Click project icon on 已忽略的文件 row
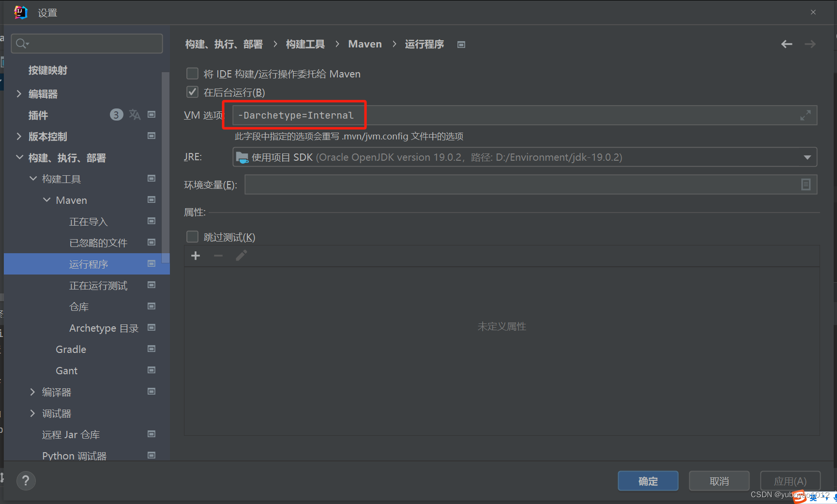The image size is (837, 504). pyautogui.click(x=152, y=243)
